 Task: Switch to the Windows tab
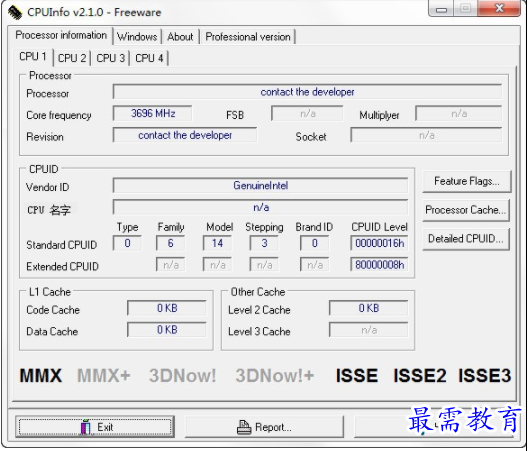[x=137, y=37]
